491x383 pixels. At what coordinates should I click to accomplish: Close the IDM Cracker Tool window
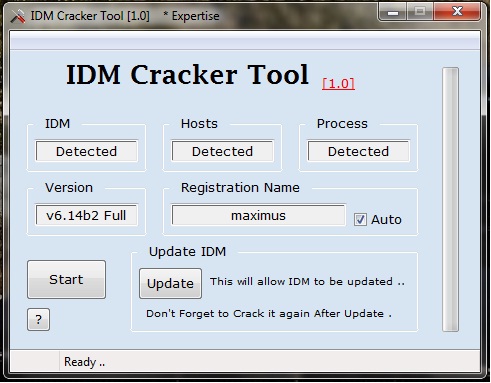click(x=457, y=12)
